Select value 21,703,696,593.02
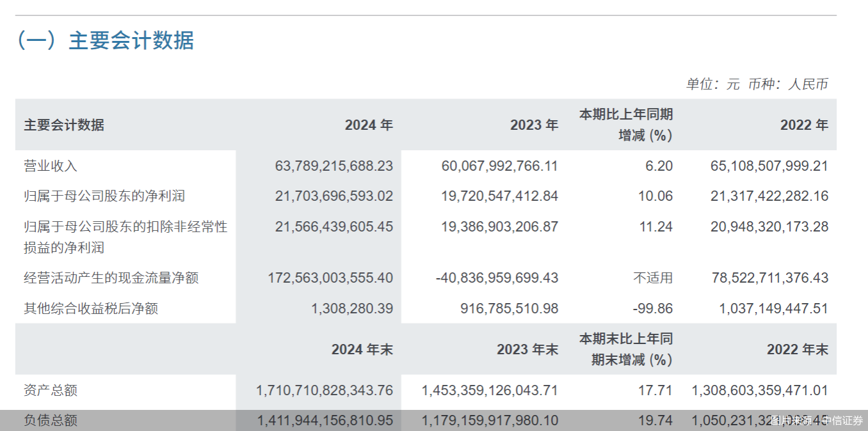The height and width of the screenshot is (431, 868). pyautogui.click(x=334, y=196)
